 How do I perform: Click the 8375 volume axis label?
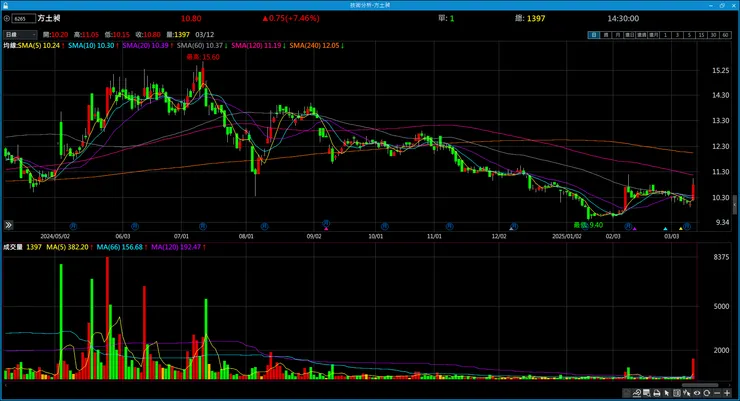pos(721,257)
